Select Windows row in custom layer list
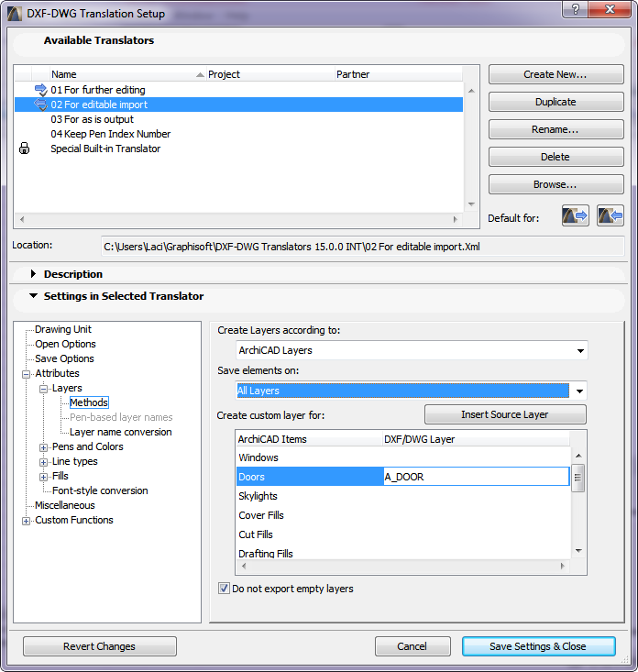Image resolution: width=638 pixels, height=672 pixels. pyautogui.click(x=403, y=457)
